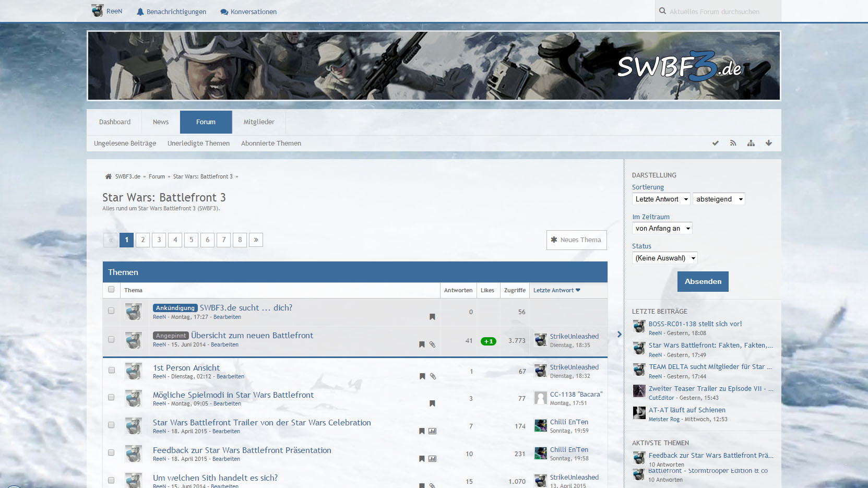Click paperclip icon on 'Übersicht zum neuen Battlefront' row

point(433,344)
